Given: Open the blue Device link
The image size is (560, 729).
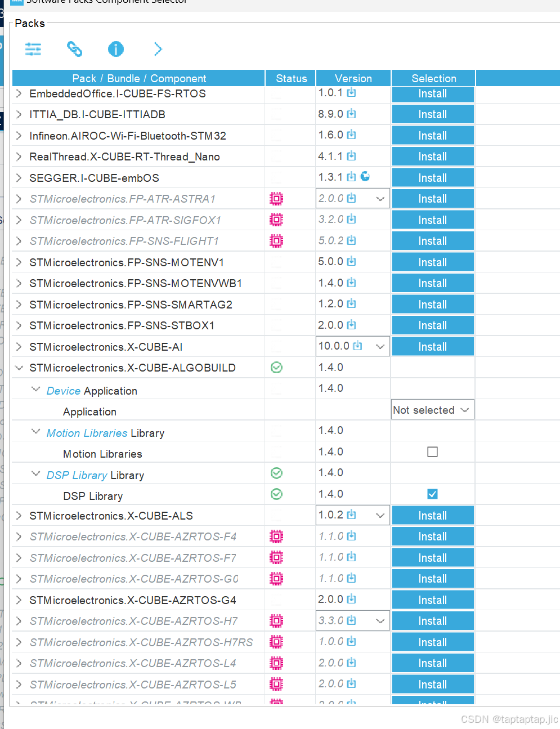Looking at the screenshot, I should pyautogui.click(x=64, y=391).
